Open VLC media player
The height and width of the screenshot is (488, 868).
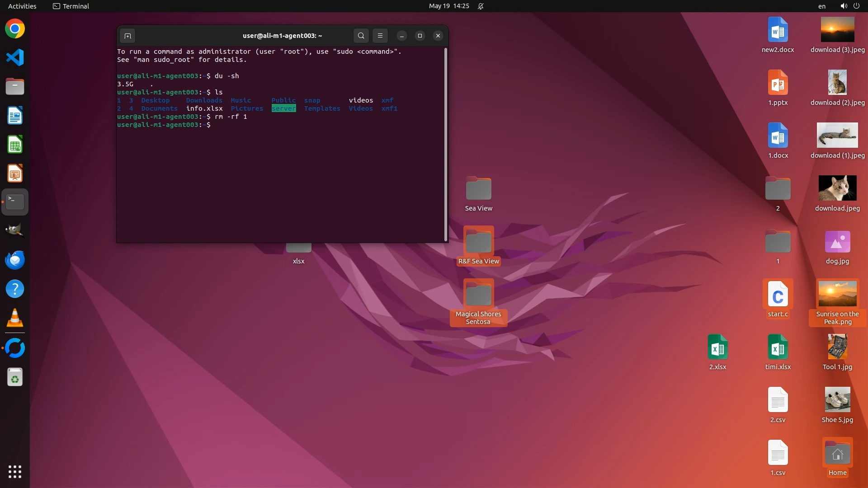tap(15, 318)
